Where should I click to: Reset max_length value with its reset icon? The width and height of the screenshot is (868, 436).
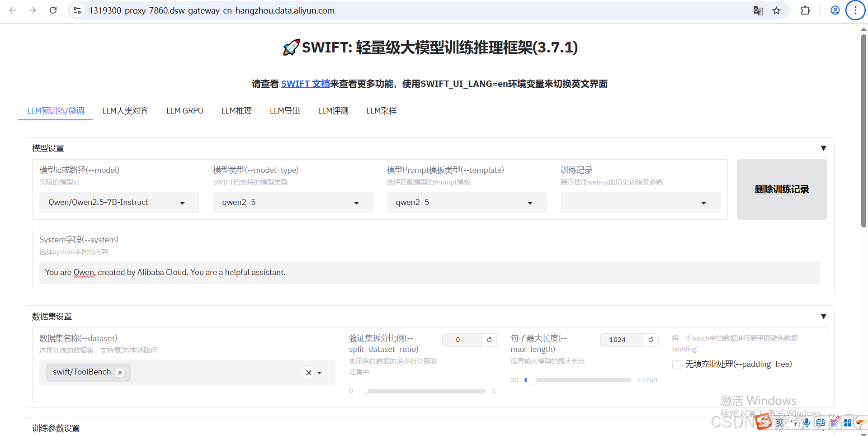651,340
